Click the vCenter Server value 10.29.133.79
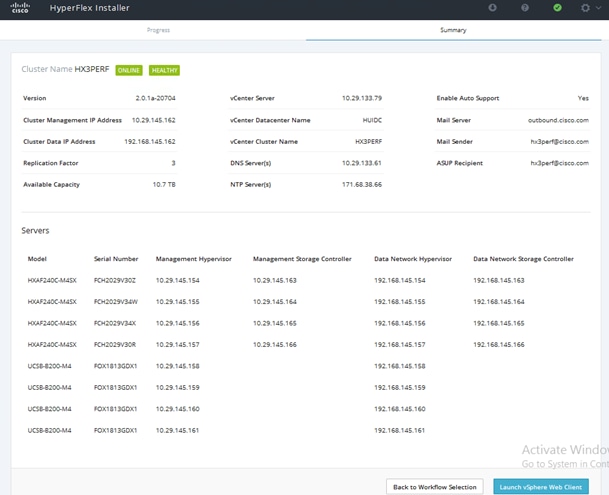This screenshot has height=495, width=609. 362,98
